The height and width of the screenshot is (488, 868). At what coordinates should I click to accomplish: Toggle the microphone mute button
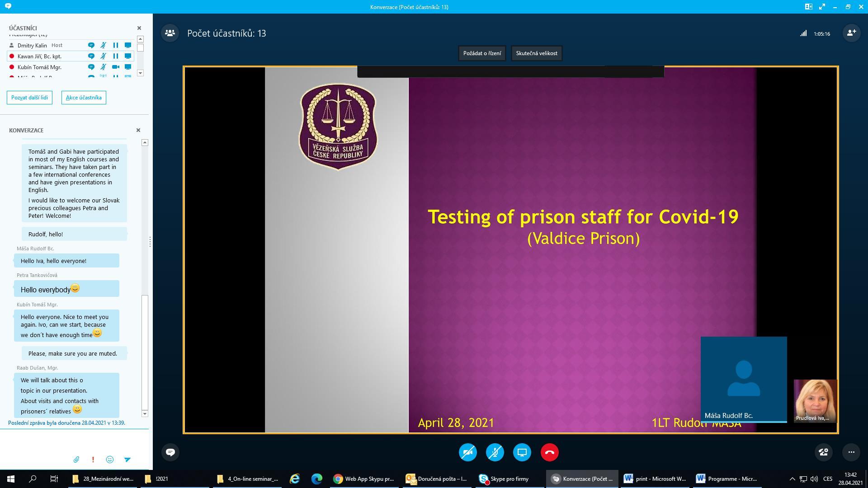495,452
